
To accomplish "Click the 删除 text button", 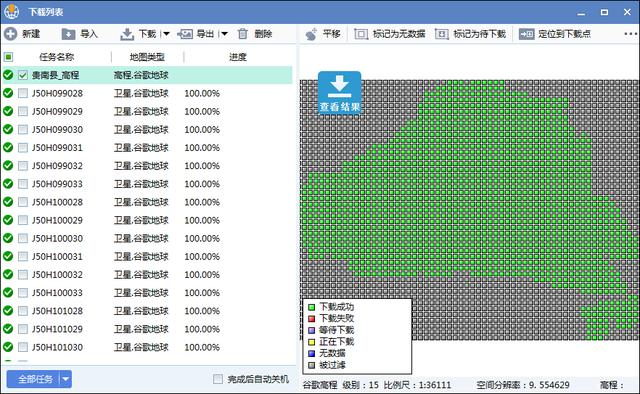I will click(x=263, y=34).
